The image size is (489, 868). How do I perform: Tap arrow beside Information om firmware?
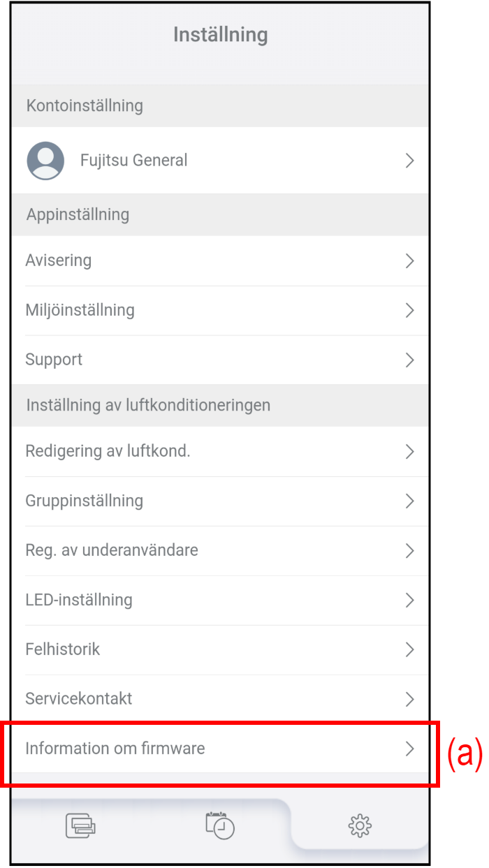410,749
